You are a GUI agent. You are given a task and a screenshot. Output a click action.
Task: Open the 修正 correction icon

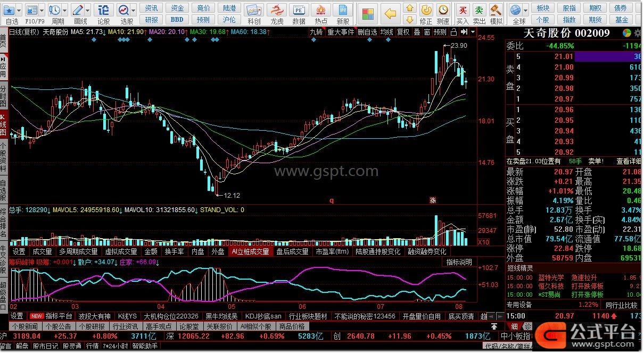click(x=426, y=10)
